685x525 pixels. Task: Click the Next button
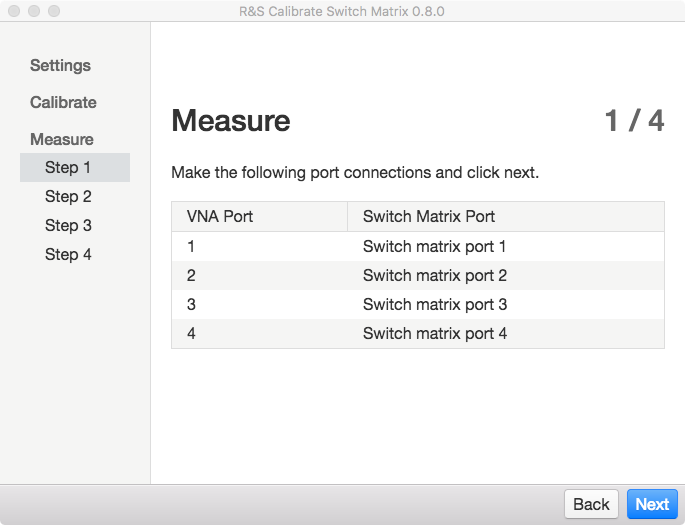pyautogui.click(x=652, y=504)
